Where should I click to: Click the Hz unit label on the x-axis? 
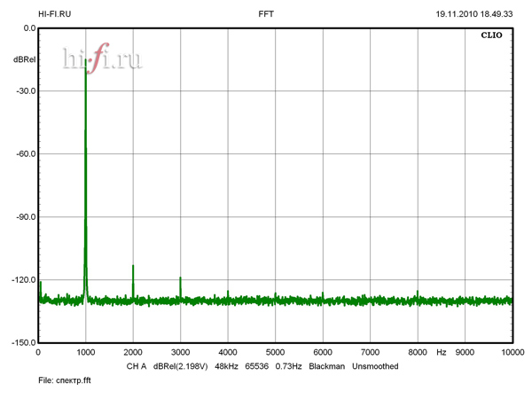(x=441, y=352)
